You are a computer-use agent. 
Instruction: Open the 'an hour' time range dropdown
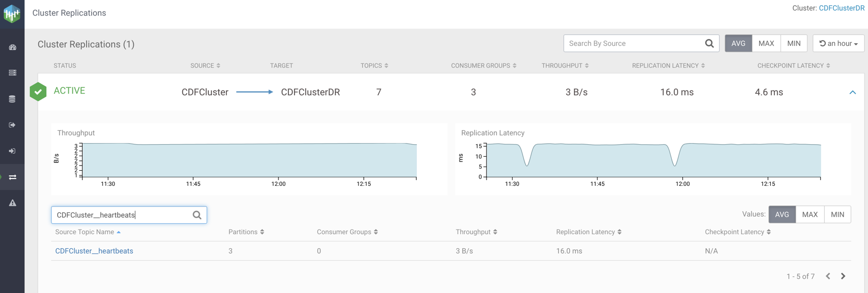tap(838, 44)
